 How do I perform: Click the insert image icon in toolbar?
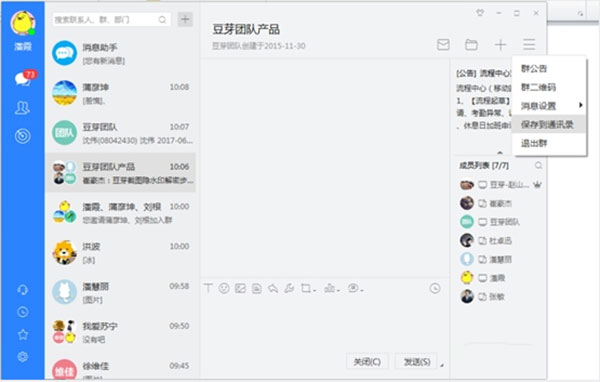(240, 288)
